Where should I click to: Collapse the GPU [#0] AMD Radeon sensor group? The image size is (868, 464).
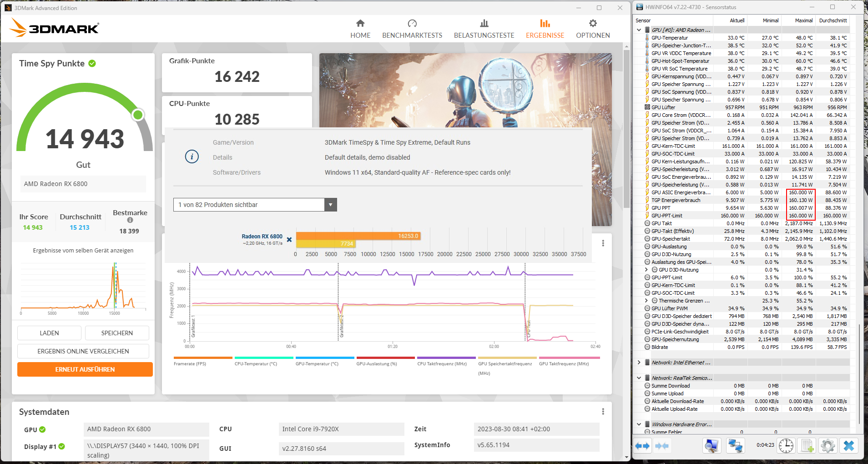pyautogui.click(x=639, y=30)
